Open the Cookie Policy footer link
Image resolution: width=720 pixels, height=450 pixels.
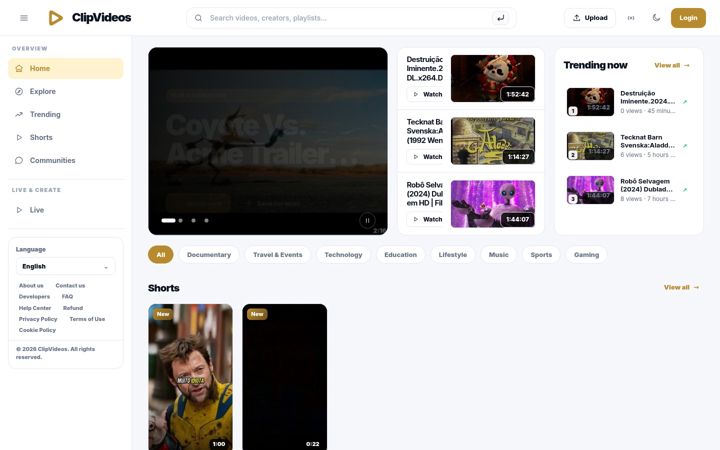coord(37,330)
